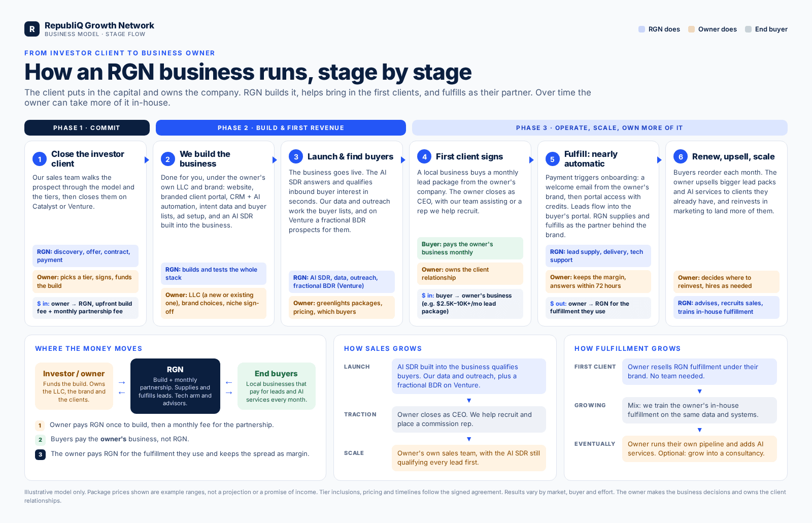
Task: Click the down arrow below the Launch box
Action: 469,401
